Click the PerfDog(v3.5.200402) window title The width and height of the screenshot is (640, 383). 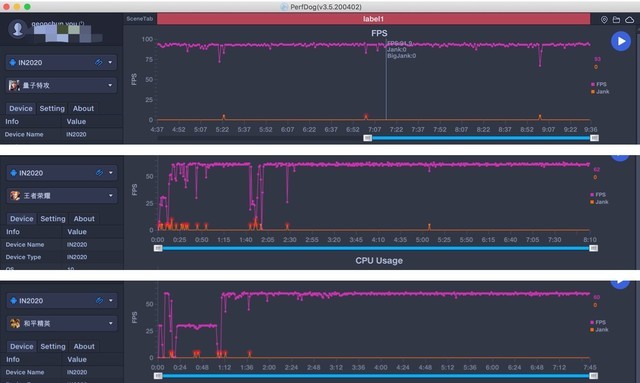pyautogui.click(x=326, y=7)
